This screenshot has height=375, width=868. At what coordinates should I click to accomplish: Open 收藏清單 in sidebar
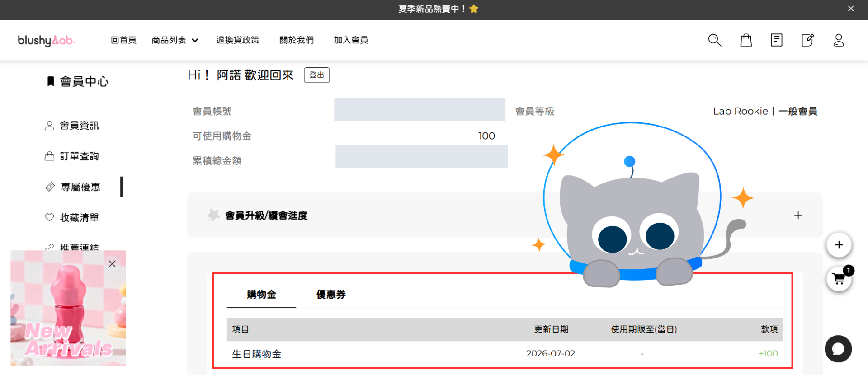tap(79, 218)
